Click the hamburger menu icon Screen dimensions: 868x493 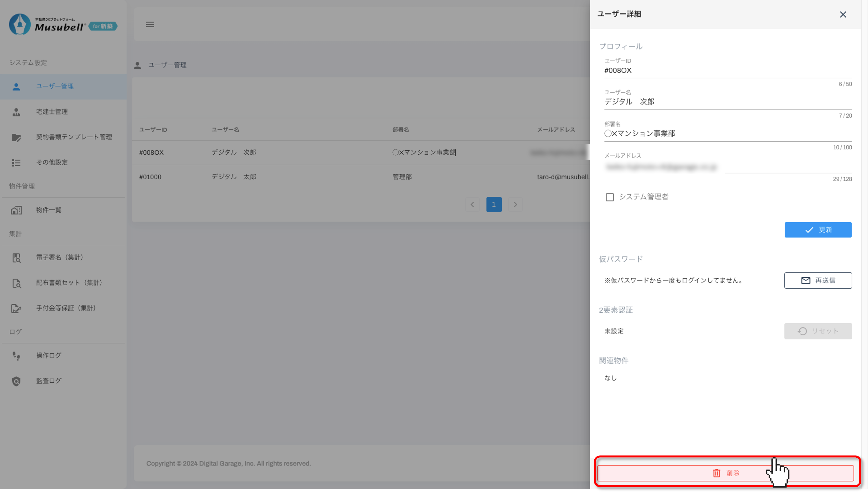(x=150, y=24)
